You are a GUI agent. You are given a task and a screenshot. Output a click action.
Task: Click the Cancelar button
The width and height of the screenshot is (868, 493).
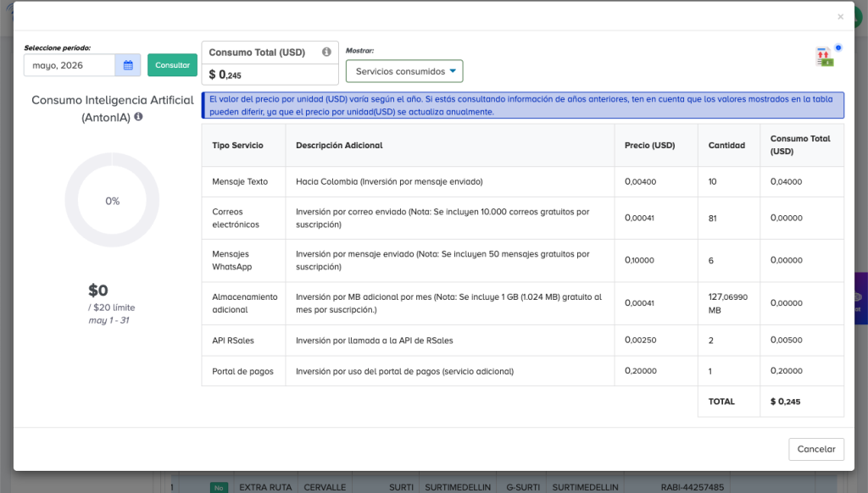tap(816, 449)
